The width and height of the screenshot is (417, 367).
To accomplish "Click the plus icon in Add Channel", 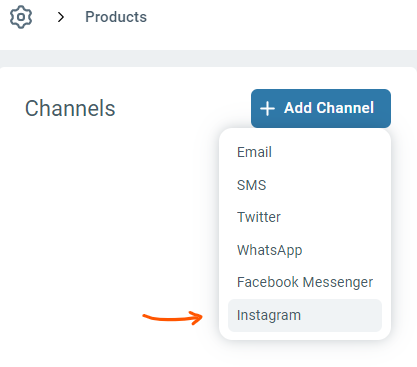I will point(267,109).
